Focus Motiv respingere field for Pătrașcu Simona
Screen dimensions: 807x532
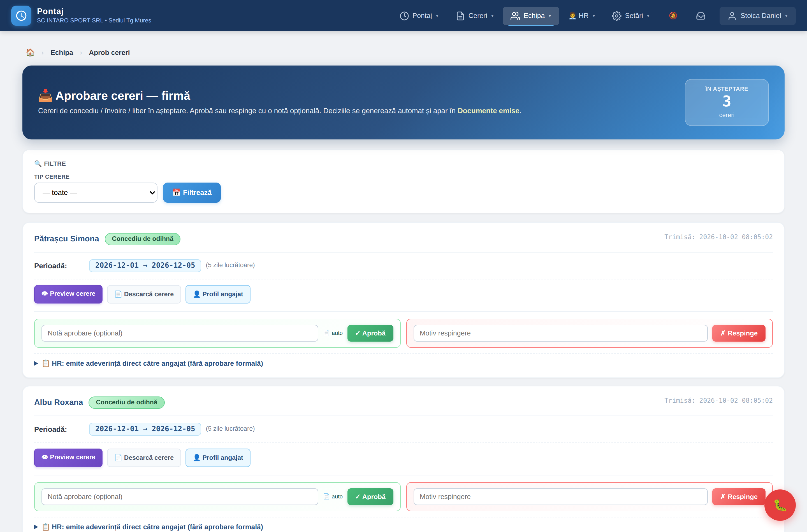[x=560, y=333]
